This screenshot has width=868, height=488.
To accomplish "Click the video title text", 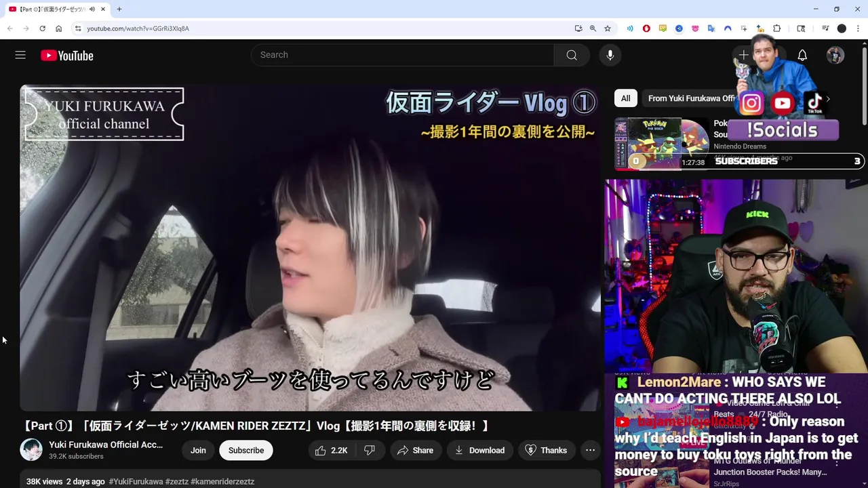I will (256, 426).
